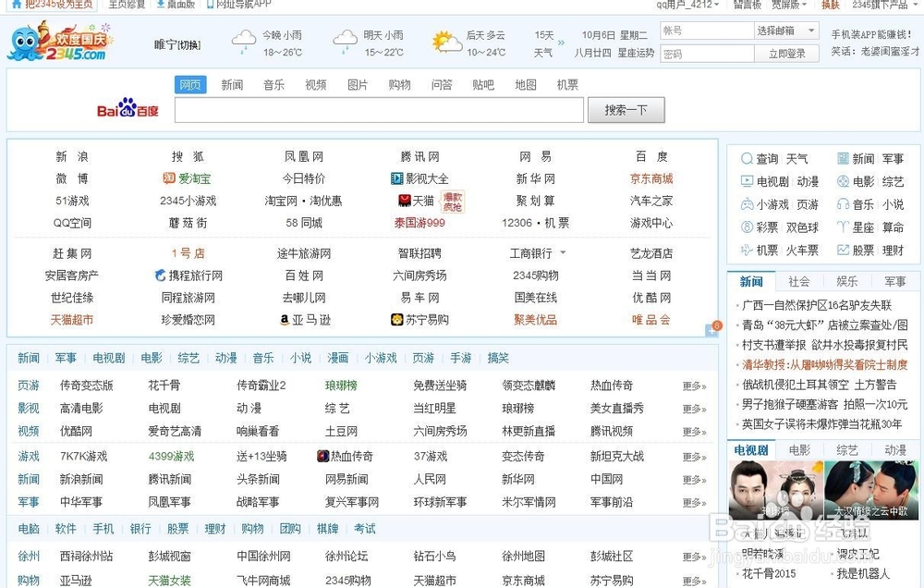924x588 pixels.
Task: Open the 大汉情缘之云中歌 thumbnail
Action: pos(871,490)
